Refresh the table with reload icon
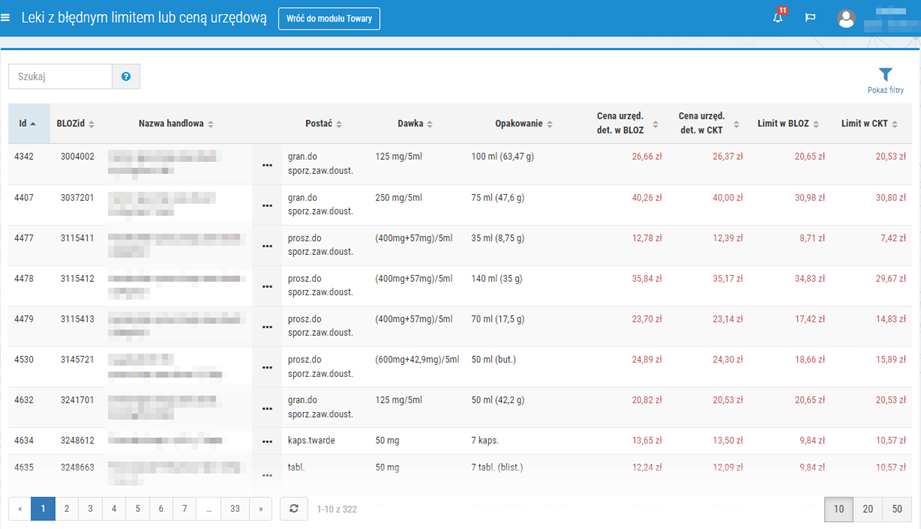The width and height of the screenshot is (921, 529). tap(294, 508)
